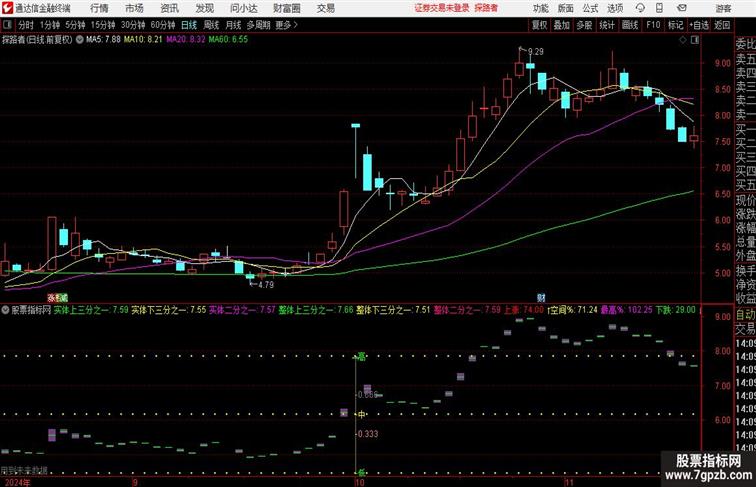The image size is (756, 487).
Task: Click the 证券交易未登录 login notice
Action: tap(442, 8)
